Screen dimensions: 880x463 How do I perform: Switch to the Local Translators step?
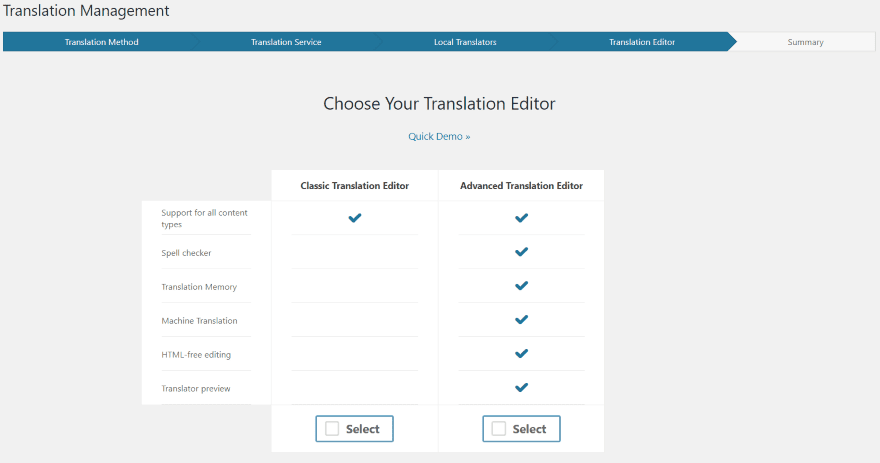[x=465, y=42]
